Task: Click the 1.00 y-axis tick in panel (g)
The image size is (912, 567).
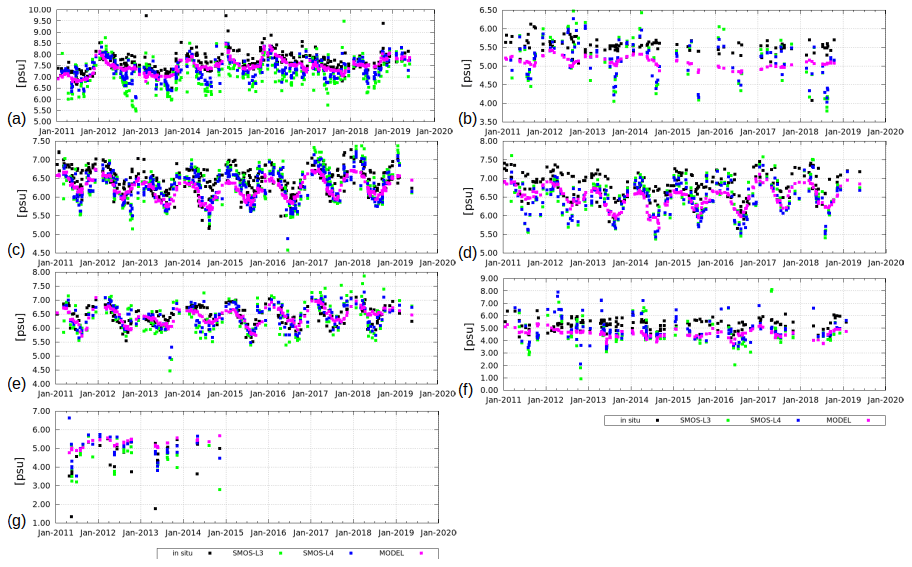Action: pos(40,523)
